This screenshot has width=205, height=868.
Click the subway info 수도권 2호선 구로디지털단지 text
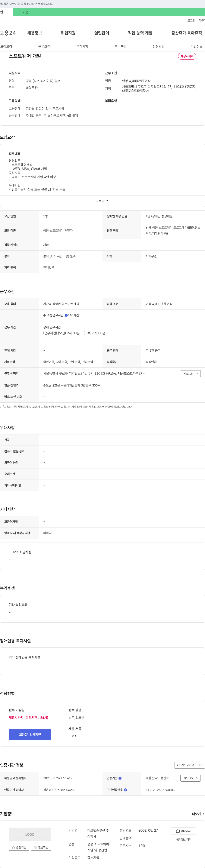coord(72,385)
